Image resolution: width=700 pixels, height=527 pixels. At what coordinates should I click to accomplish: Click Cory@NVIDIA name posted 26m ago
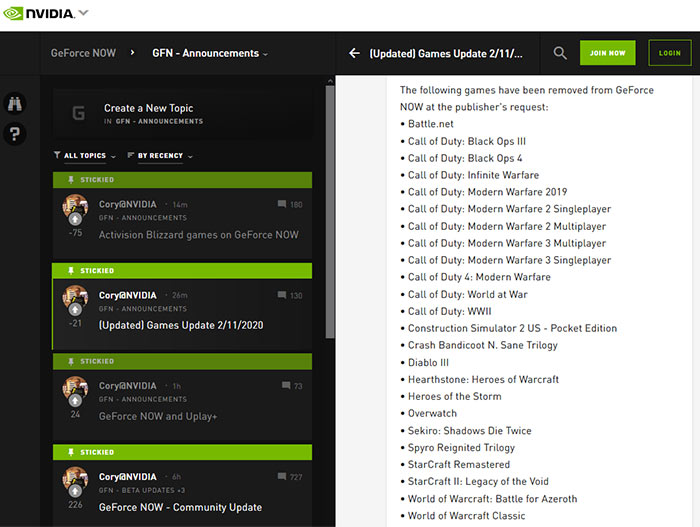pyautogui.click(x=128, y=295)
